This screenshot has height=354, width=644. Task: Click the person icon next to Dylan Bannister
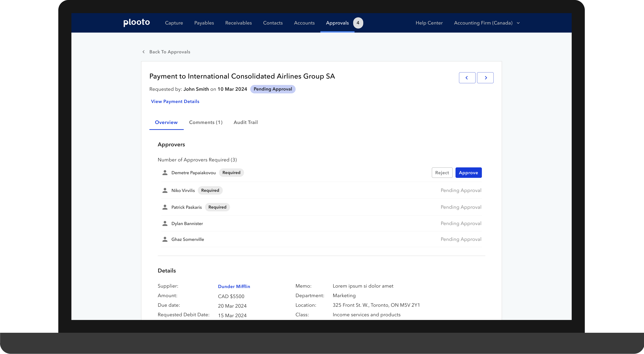(x=165, y=223)
